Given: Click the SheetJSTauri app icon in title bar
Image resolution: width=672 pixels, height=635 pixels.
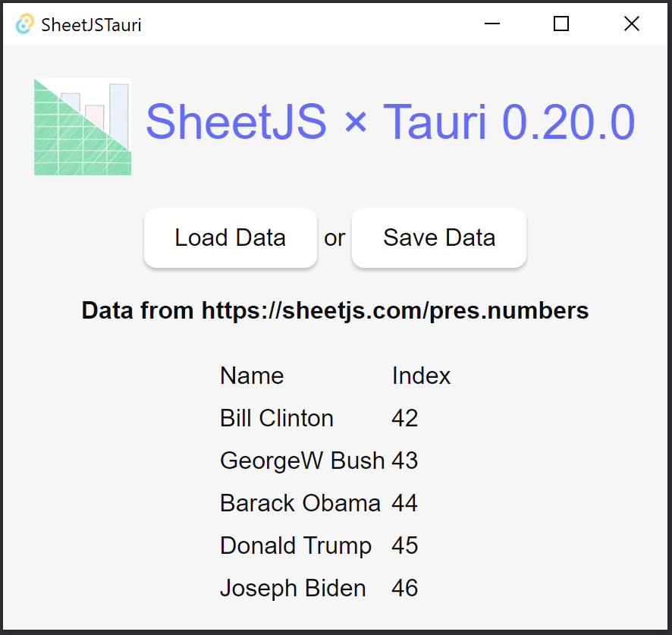Looking at the screenshot, I should (24, 24).
